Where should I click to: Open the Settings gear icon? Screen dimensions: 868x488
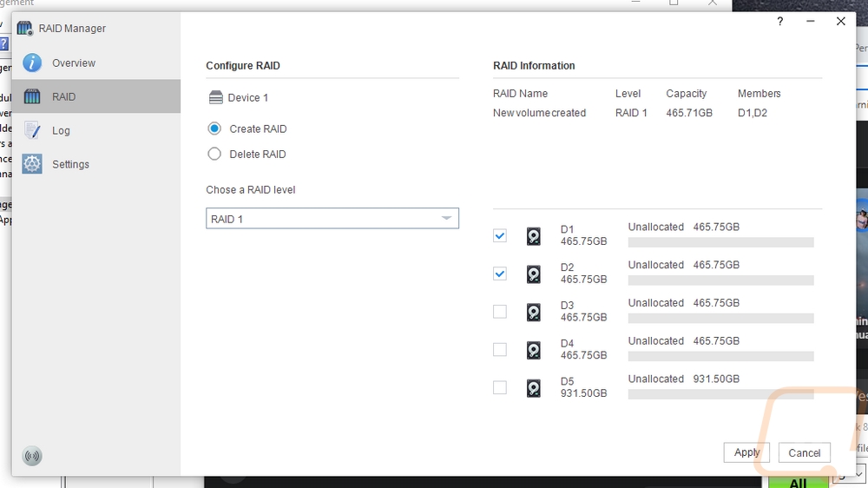32,164
